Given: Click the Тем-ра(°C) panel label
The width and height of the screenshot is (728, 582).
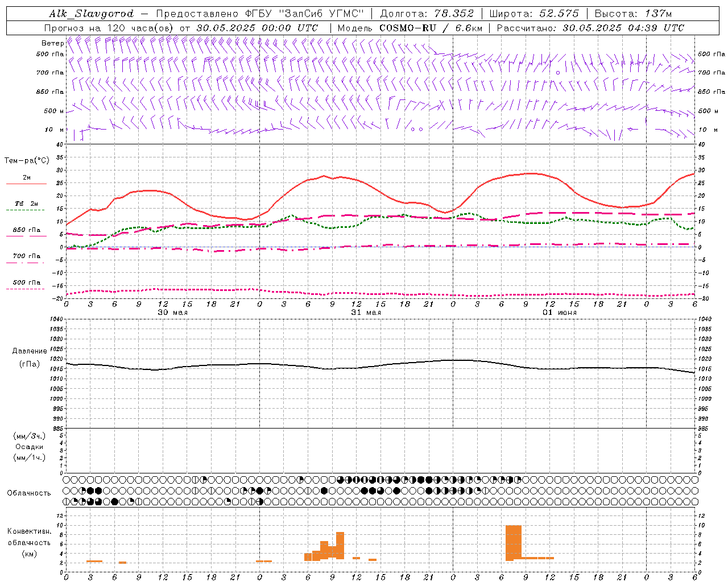Looking at the screenshot, I should (27, 161).
